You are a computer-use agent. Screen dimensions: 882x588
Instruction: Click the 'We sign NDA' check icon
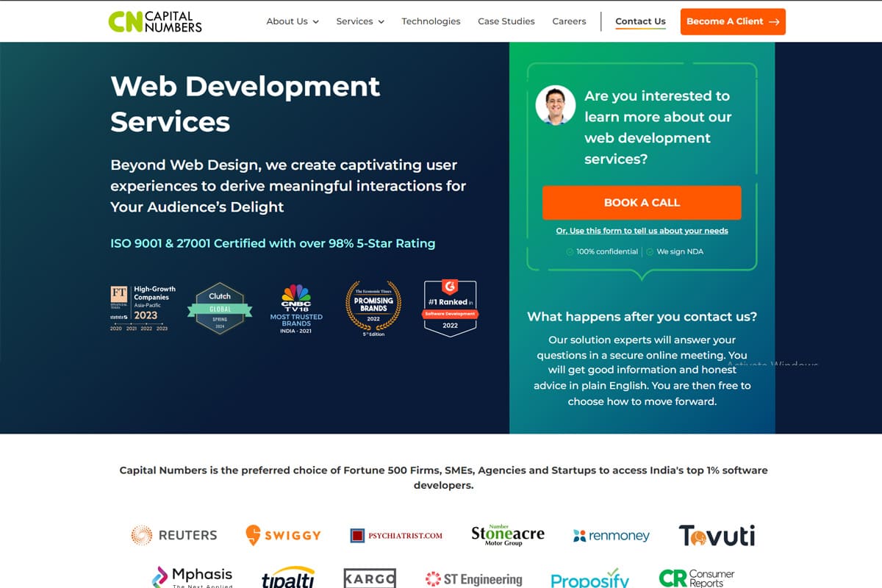pyautogui.click(x=650, y=251)
